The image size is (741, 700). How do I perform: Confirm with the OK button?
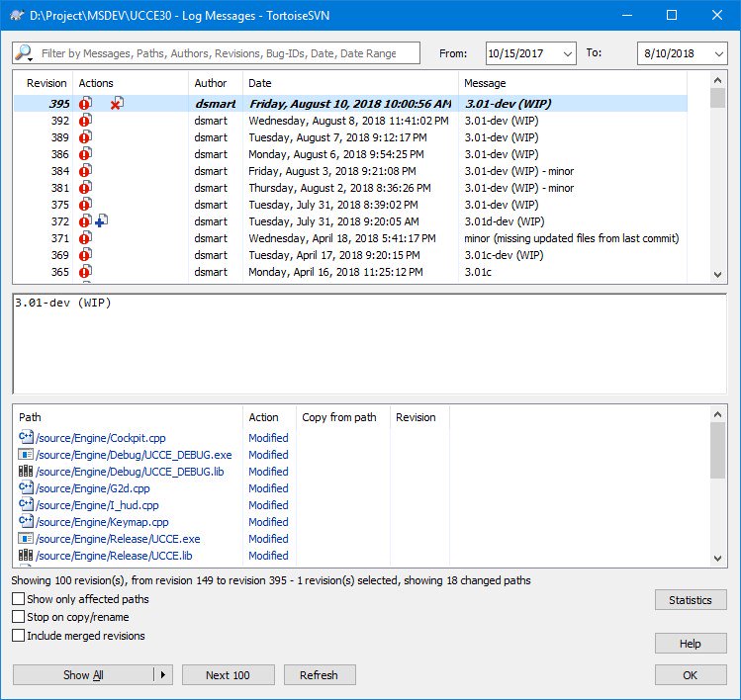pyautogui.click(x=691, y=675)
